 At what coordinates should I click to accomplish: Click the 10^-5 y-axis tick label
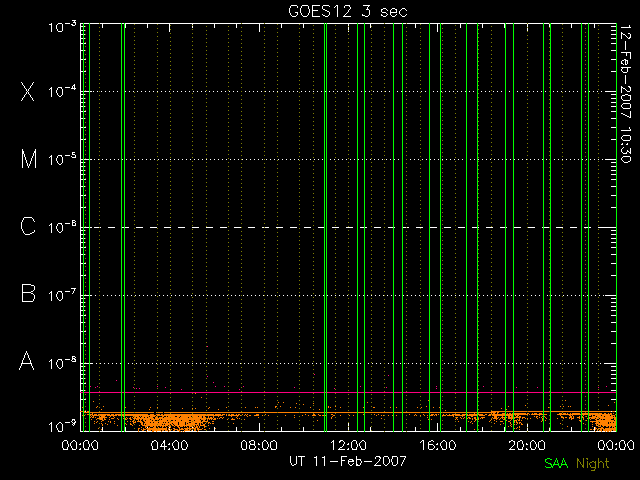tap(62, 159)
